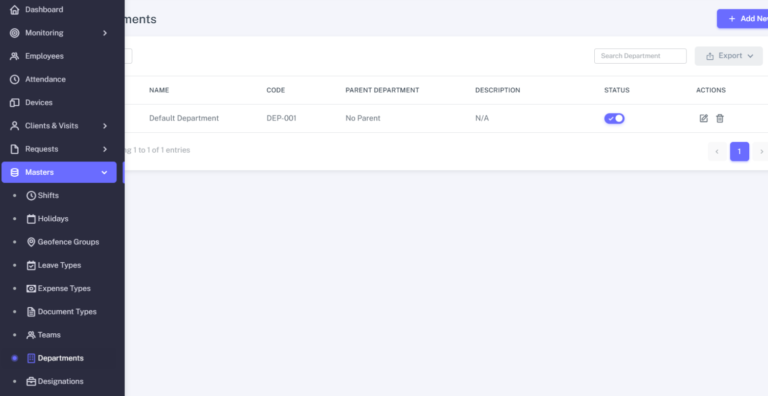Click the previous page arrow
Screen dimensions: 768x396
717,151
